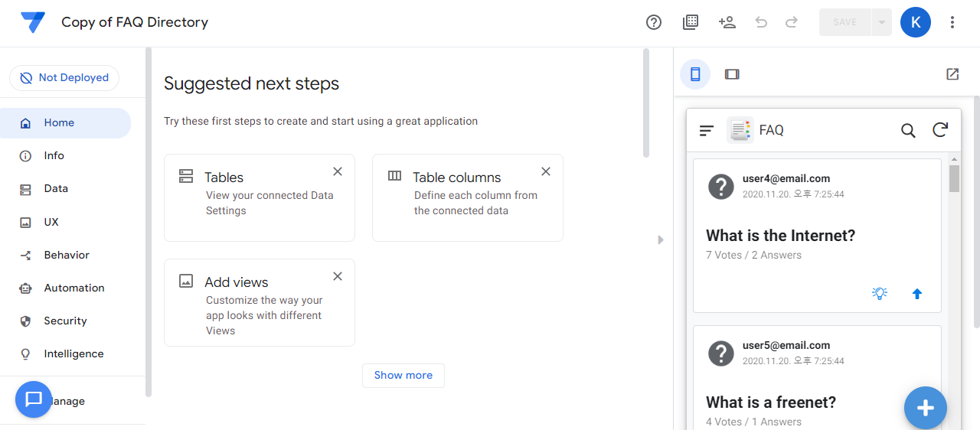Image resolution: width=980 pixels, height=430 pixels.
Task: Switch preview to tablet view
Action: click(732, 74)
